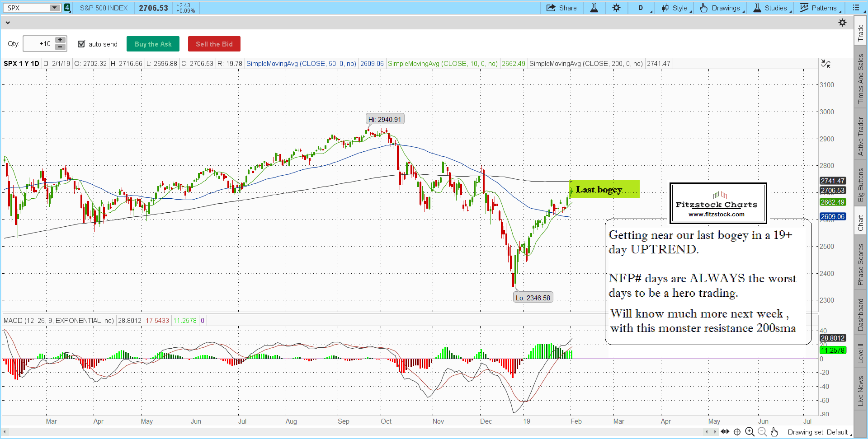The image size is (868, 439).
Task: Click the crosshair pan tool icon
Action: (737, 432)
